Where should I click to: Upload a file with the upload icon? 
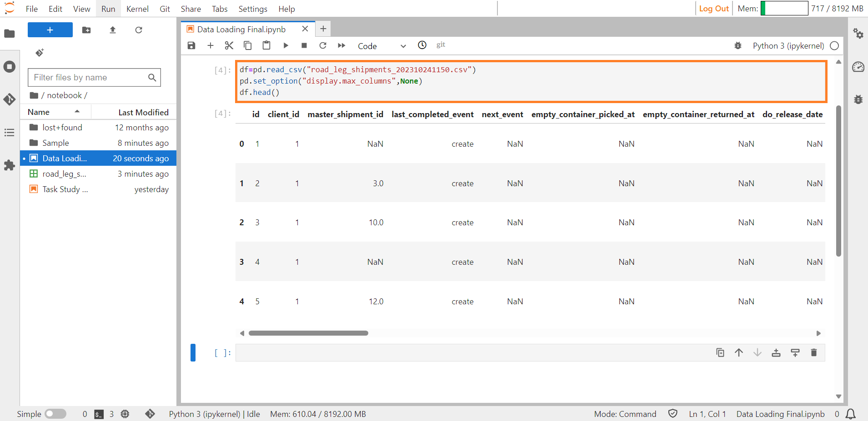113,30
